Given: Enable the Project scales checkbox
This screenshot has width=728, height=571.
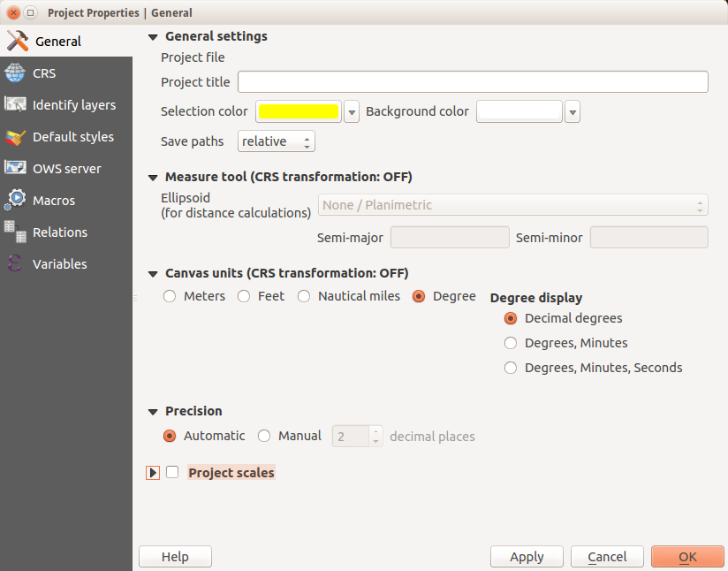Looking at the screenshot, I should [172, 473].
